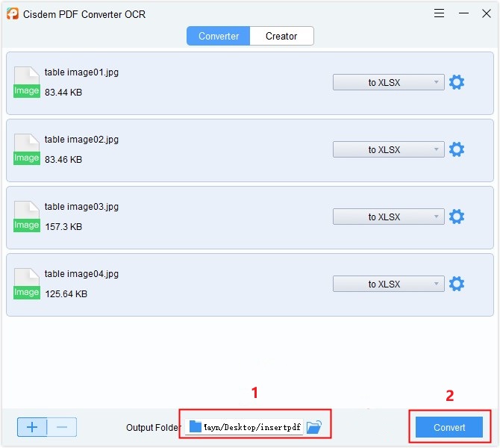This screenshot has width=500, height=448.
Task: Click the Cisdem app logo
Action: pyautogui.click(x=13, y=13)
